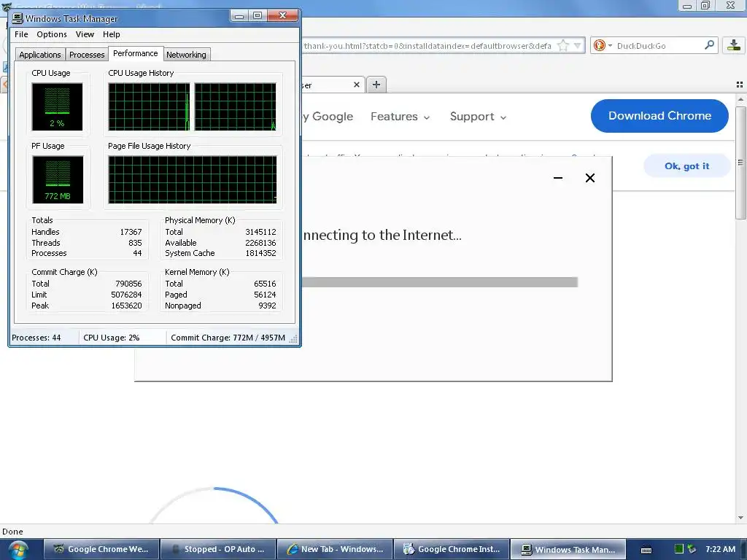The height and width of the screenshot is (560, 747).
Task: Open the browser downloads button
Action: pos(734,46)
